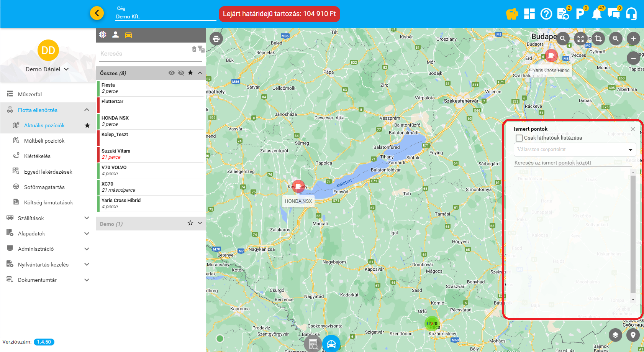Open Múltbéli pozíciók menu item
The height and width of the screenshot is (352, 644).
(44, 141)
